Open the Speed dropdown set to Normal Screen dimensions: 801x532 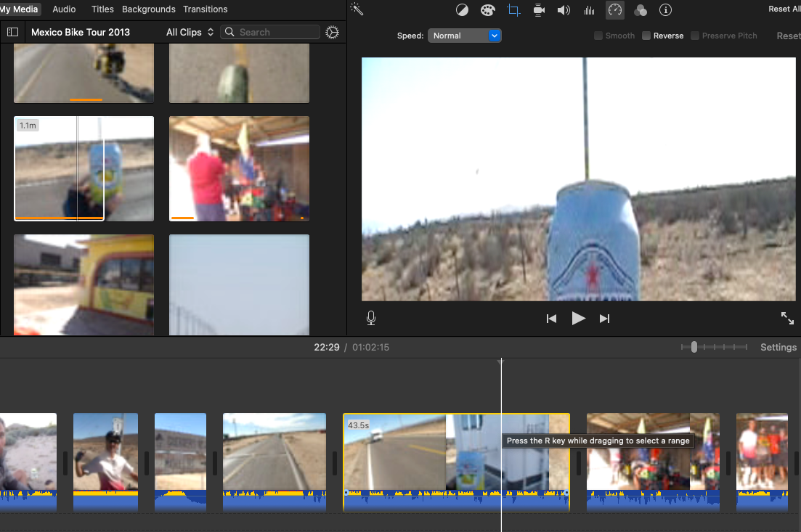464,36
